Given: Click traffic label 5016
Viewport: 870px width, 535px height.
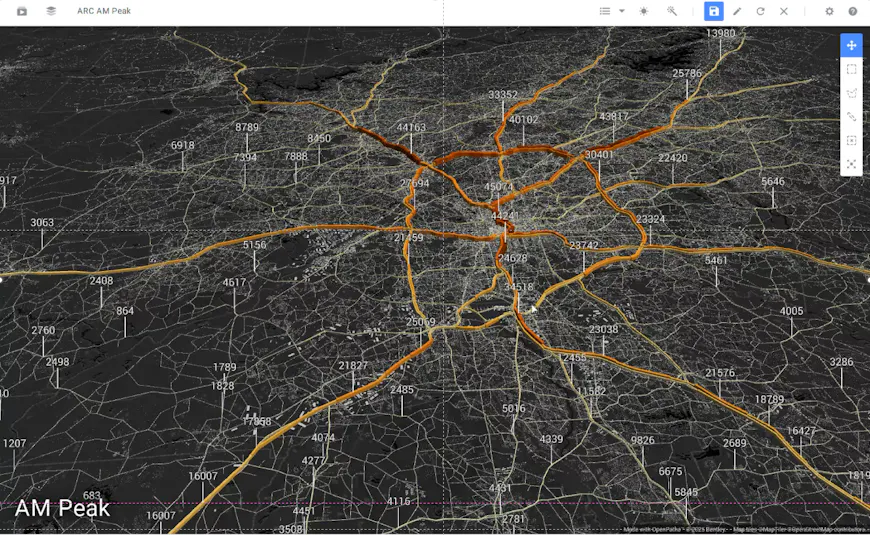Looking at the screenshot, I should pyautogui.click(x=513, y=409).
